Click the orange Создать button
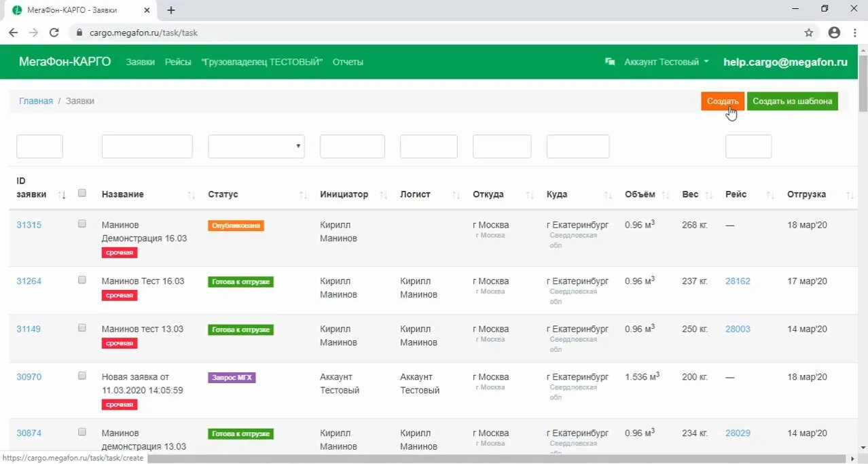The image size is (868, 464). click(x=723, y=101)
